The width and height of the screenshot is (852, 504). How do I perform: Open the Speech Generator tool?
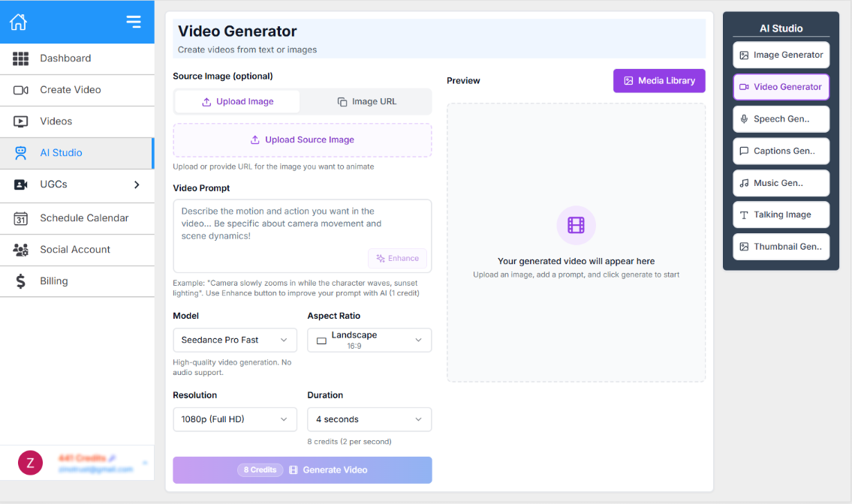click(781, 118)
